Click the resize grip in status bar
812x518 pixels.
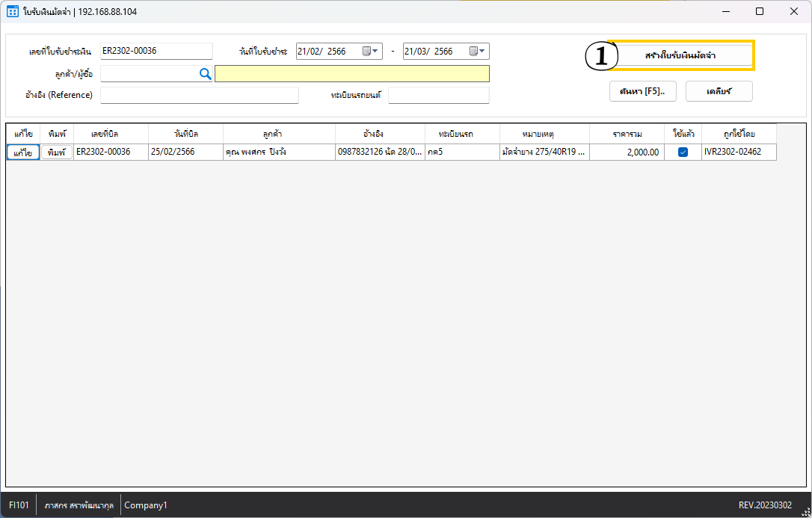tap(805, 511)
